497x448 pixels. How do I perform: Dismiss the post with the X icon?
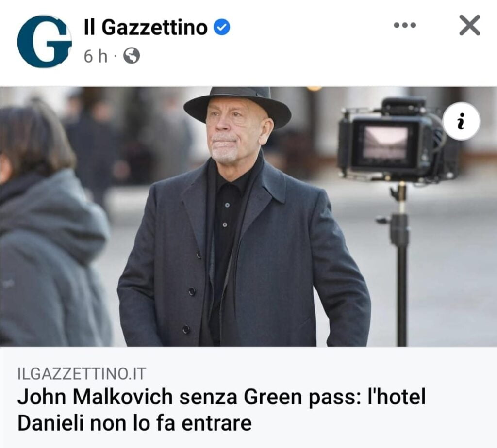click(x=470, y=25)
